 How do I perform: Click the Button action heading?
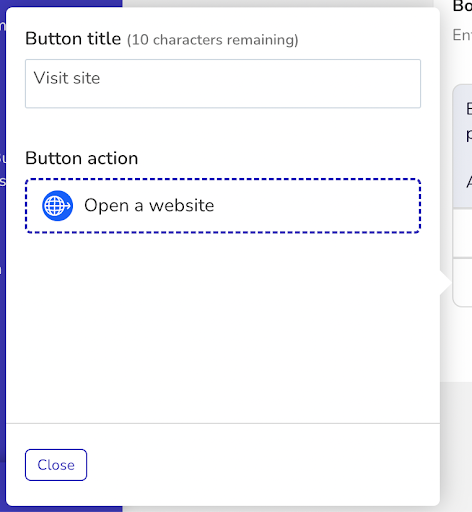[82, 158]
